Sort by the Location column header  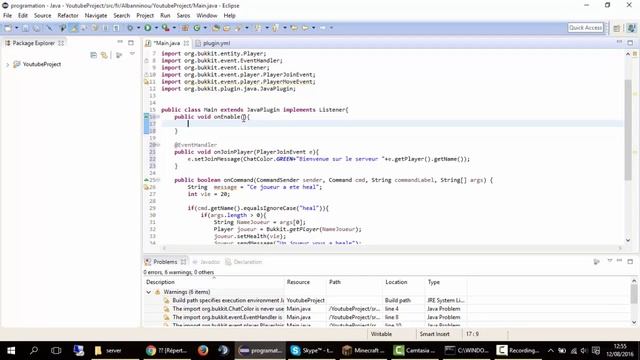click(x=404, y=282)
